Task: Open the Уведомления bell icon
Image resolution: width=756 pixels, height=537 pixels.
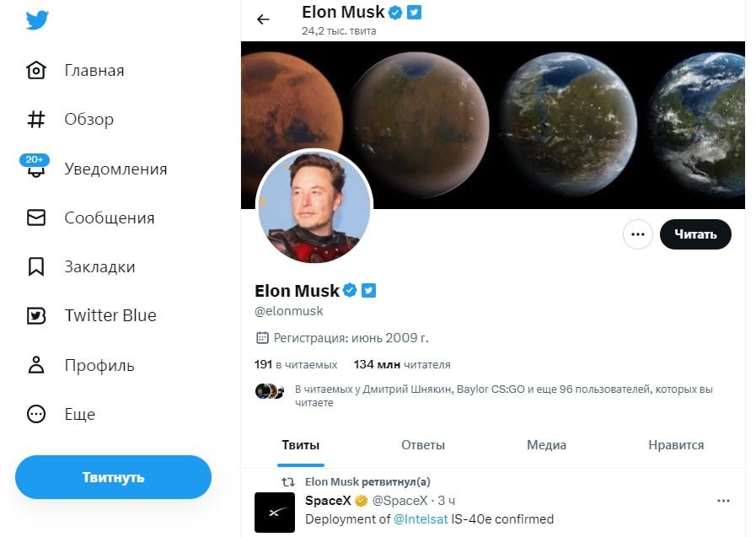Action: 36,169
